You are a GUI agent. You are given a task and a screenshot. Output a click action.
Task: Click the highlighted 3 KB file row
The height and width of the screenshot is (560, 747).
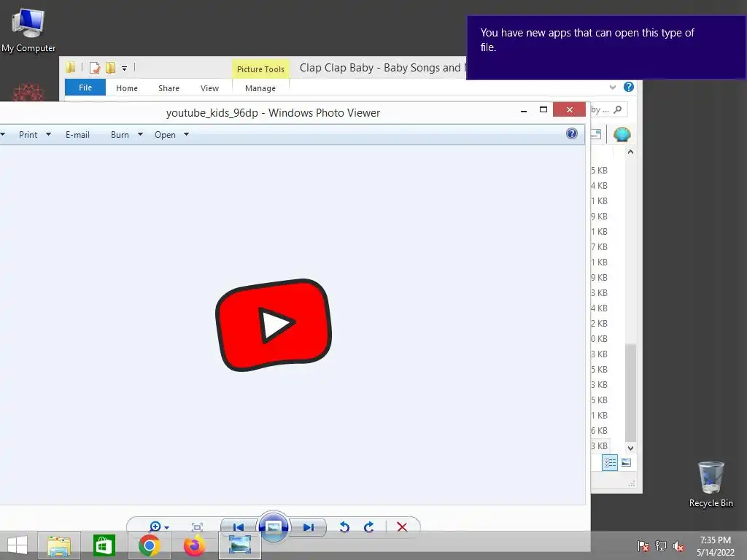pyautogui.click(x=600, y=446)
